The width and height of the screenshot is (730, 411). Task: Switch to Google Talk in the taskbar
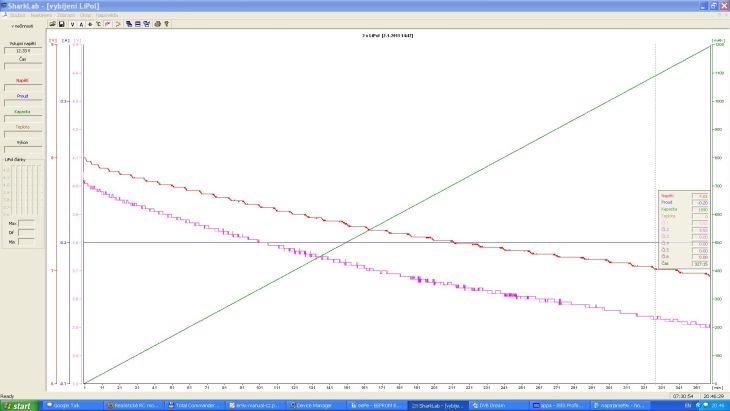click(x=71, y=405)
